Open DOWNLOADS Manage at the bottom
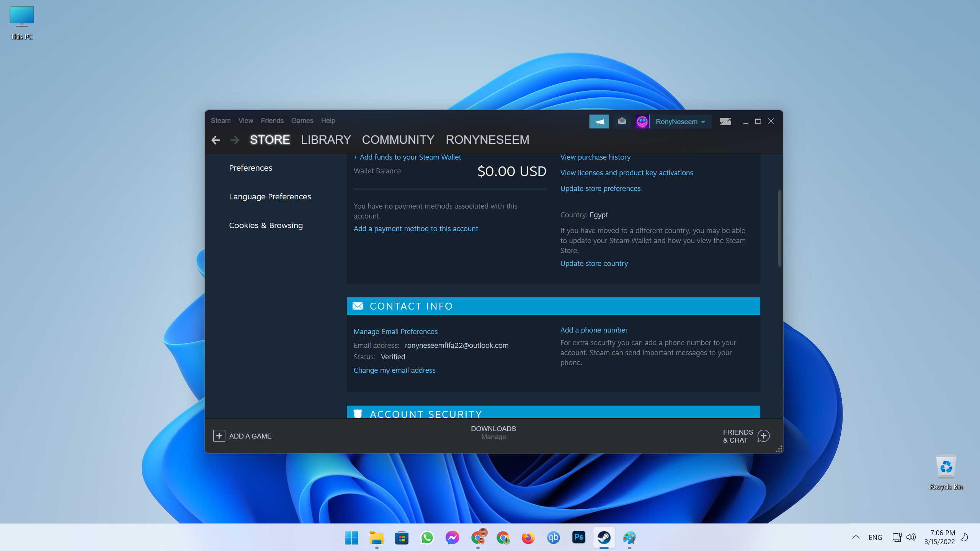Viewport: 980px width, 551px height. [493, 433]
